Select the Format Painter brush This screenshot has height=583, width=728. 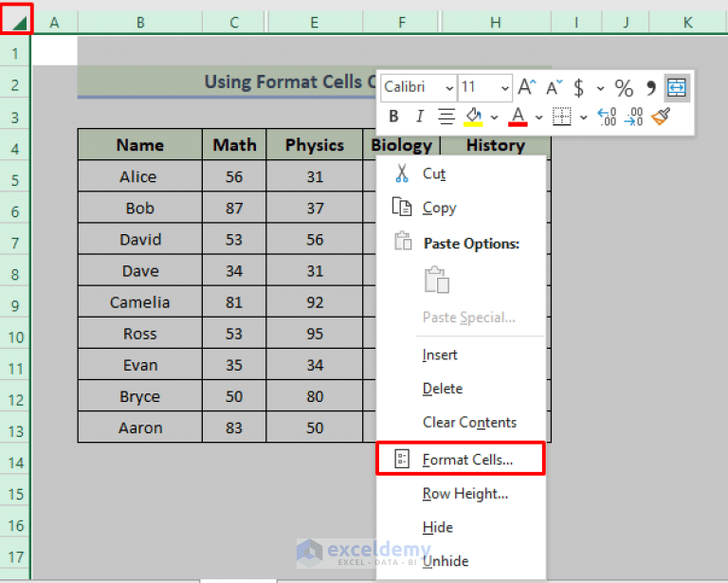[660, 117]
